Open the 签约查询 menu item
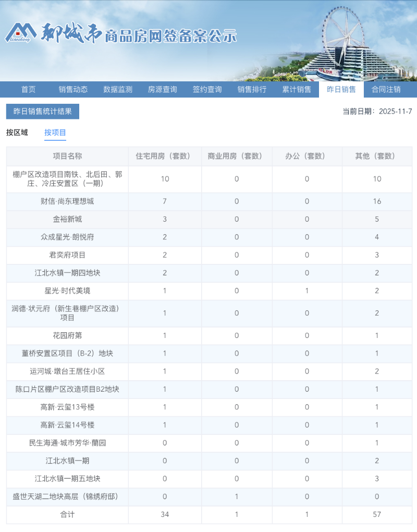The image size is (417, 532). 207,89
